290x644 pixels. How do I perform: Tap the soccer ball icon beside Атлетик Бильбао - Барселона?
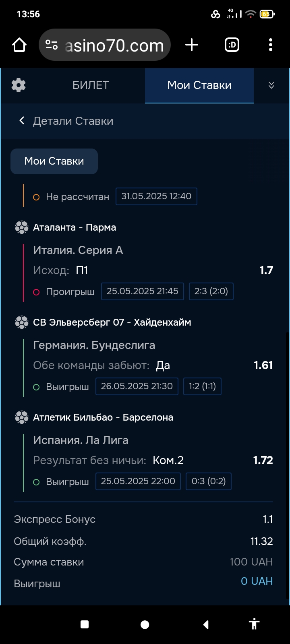click(x=21, y=417)
